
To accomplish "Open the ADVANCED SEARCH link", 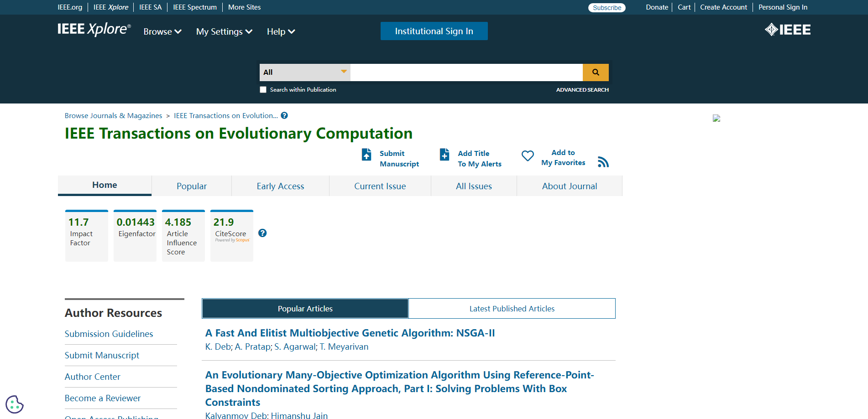I will click(582, 90).
